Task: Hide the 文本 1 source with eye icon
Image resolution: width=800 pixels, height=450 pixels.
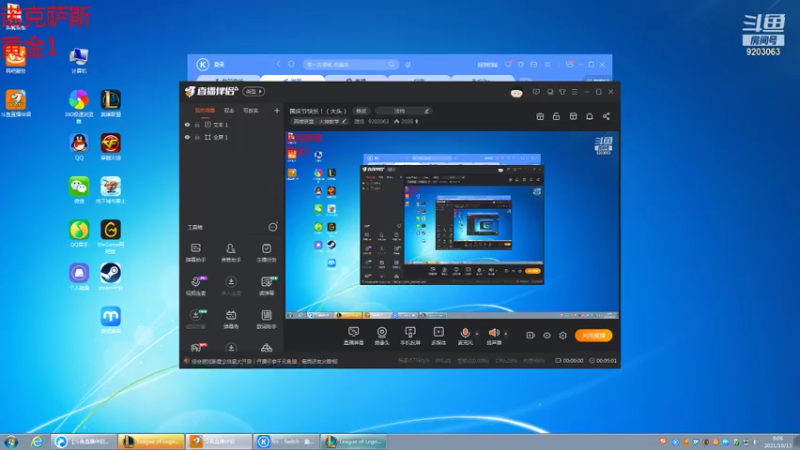Action: tap(187, 124)
